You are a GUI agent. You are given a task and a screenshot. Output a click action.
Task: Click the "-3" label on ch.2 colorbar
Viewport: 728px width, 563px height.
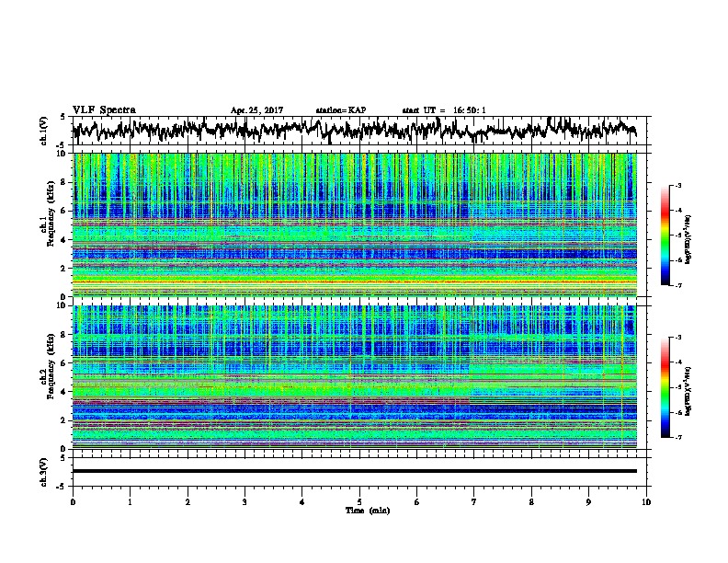[x=677, y=338]
